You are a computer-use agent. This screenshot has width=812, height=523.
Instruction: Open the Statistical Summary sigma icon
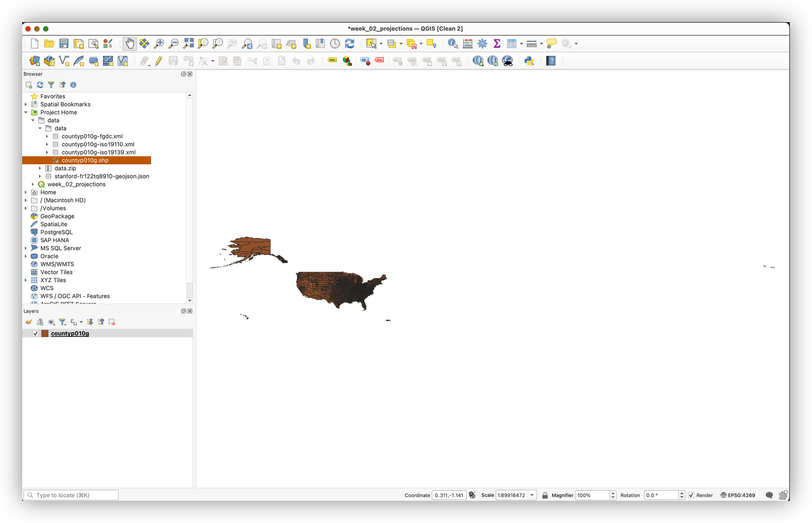497,44
